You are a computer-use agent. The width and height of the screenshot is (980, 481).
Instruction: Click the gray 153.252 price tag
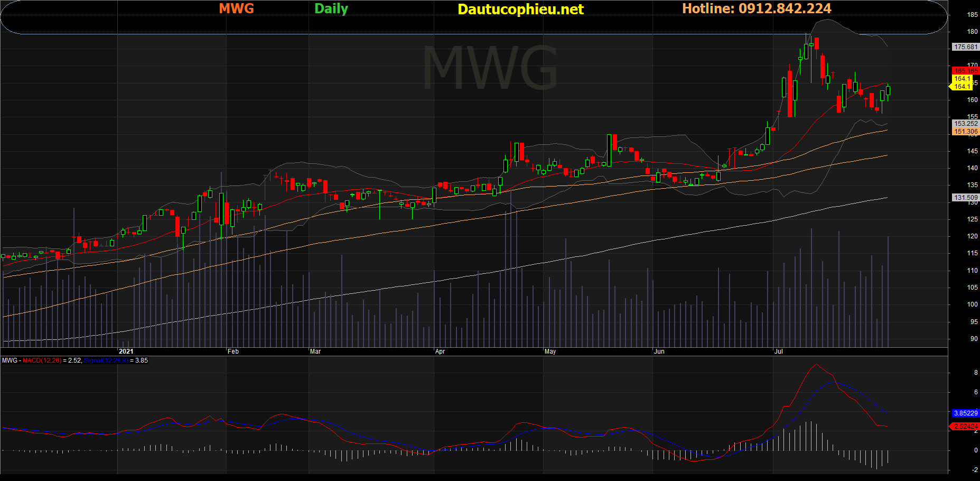(966, 124)
